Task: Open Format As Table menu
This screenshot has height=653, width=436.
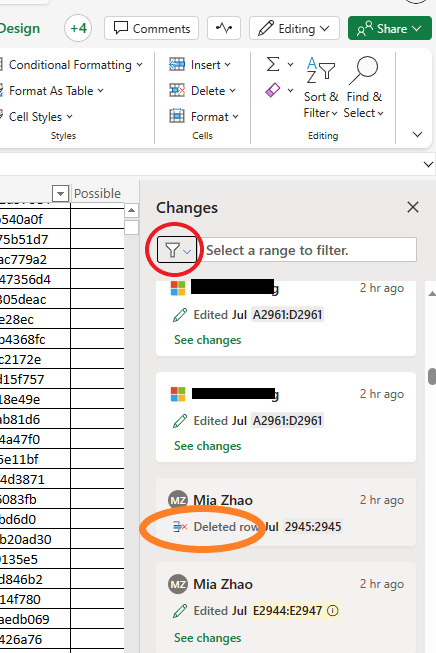Action: click(52, 91)
